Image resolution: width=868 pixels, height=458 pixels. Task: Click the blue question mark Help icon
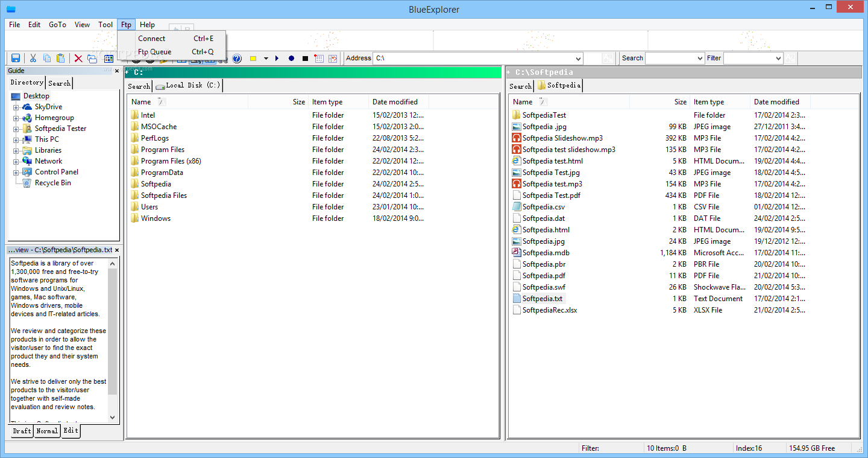pyautogui.click(x=237, y=59)
